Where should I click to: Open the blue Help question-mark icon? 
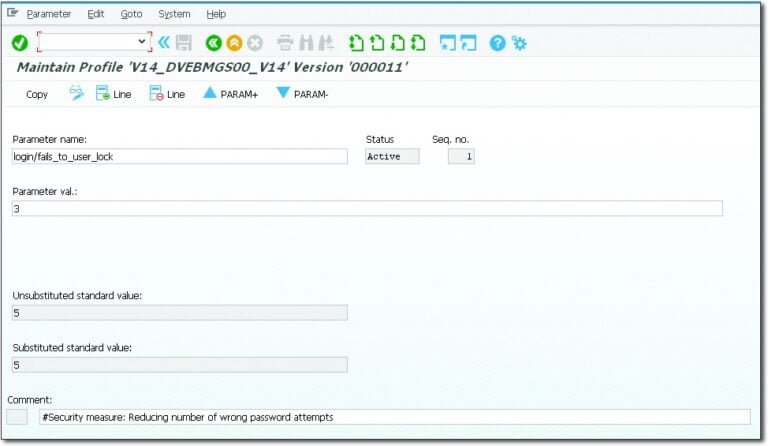coord(497,43)
